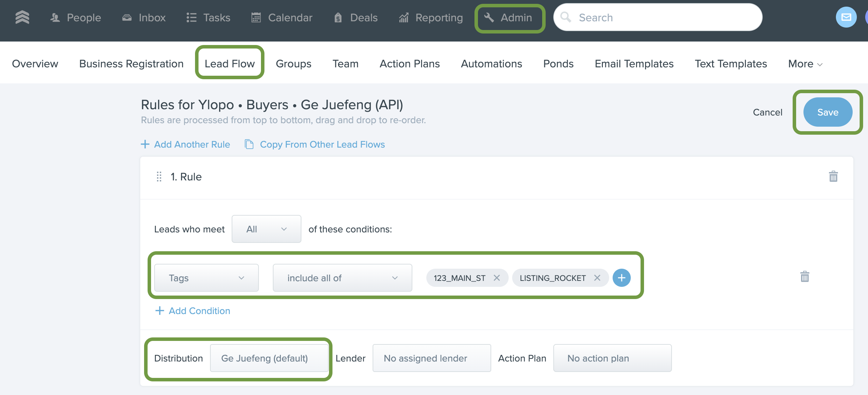This screenshot has width=868, height=395.
Task: Open the Reporting page
Action: point(431,17)
